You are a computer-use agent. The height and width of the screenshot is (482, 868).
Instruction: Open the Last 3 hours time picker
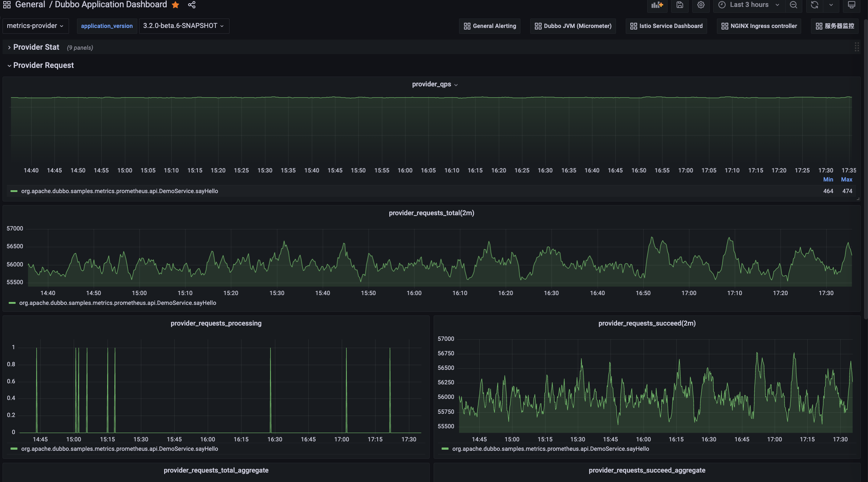coord(748,5)
